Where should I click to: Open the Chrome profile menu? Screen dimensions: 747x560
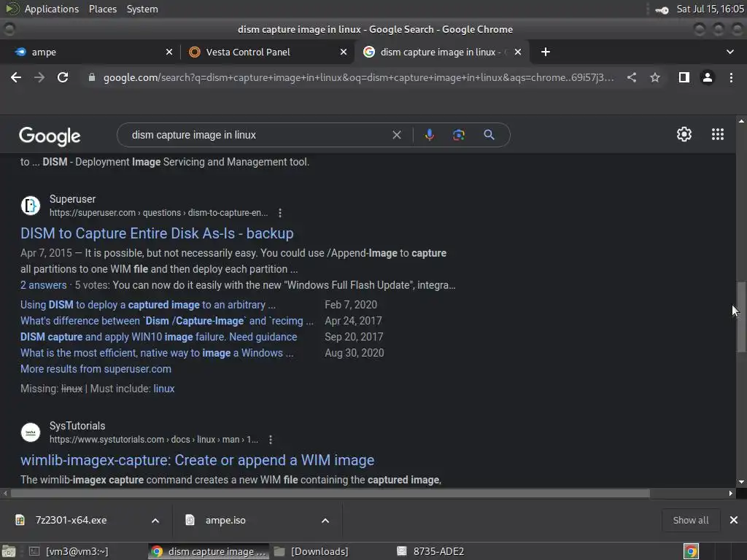708,77
